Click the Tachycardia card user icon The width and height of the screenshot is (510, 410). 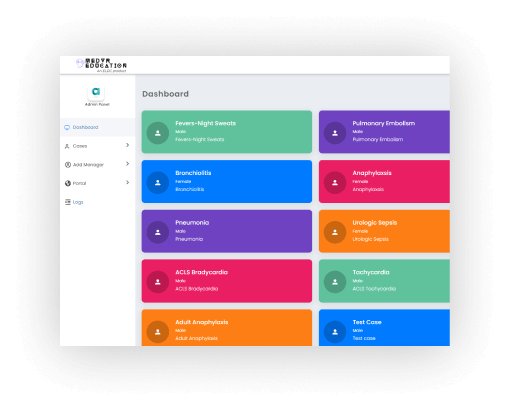pos(335,282)
